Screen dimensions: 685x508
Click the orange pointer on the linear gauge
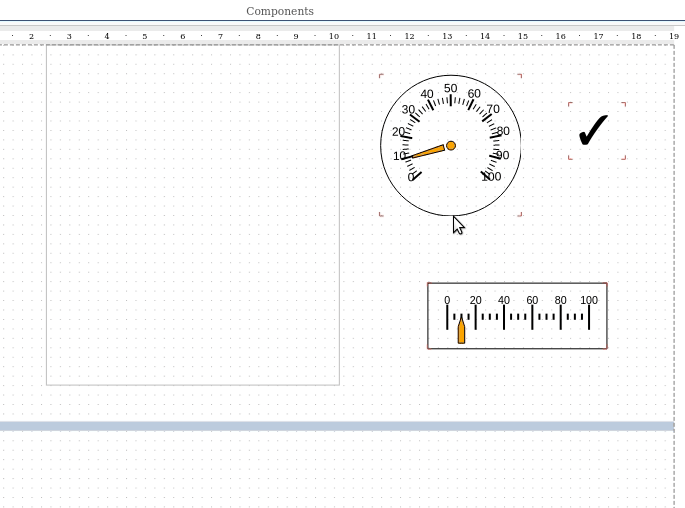461,331
